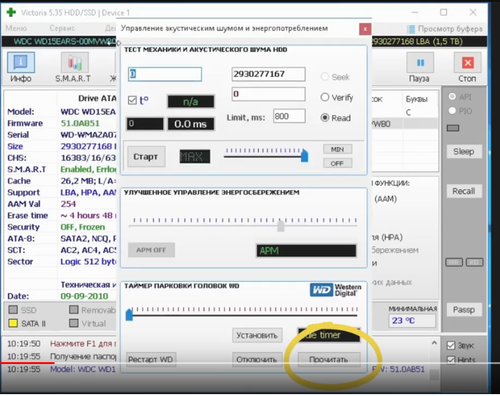Click the idle timer display
The image size is (500, 396).
click(329, 335)
